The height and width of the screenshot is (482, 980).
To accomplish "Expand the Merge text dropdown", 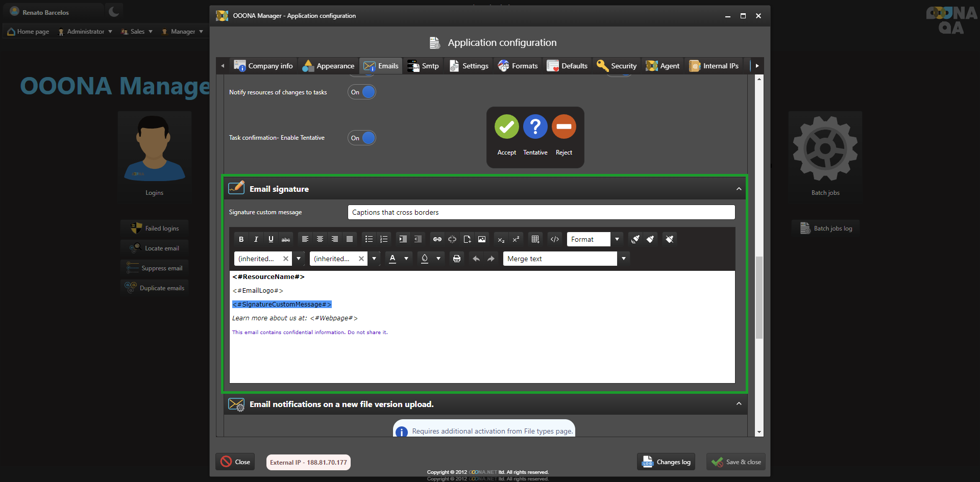I will click(x=623, y=259).
